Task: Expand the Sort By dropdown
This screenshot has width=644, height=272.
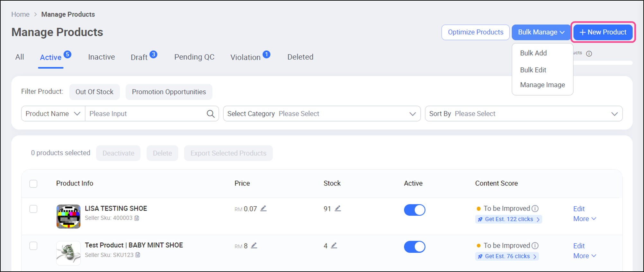Action: point(523,114)
